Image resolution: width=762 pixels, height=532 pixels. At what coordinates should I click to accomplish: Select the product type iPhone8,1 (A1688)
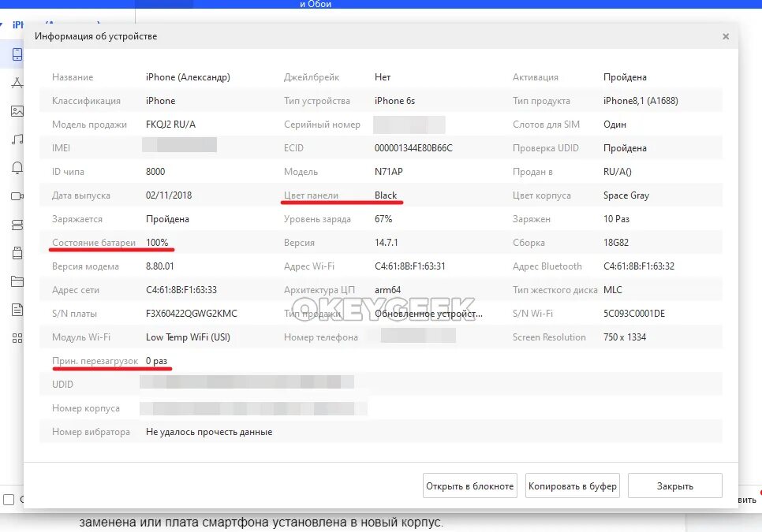pos(641,101)
